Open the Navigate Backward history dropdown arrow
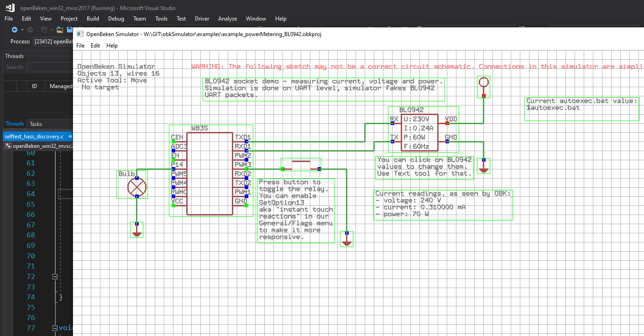 pyautogui.click(x=21, y=30)
